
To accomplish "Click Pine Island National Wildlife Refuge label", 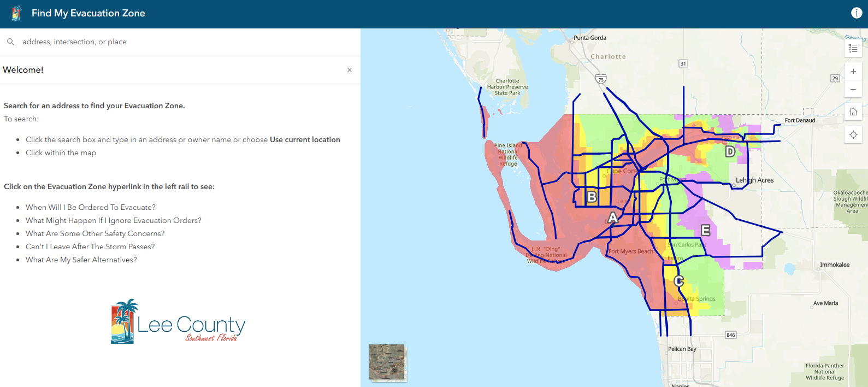I will (508, 155).
